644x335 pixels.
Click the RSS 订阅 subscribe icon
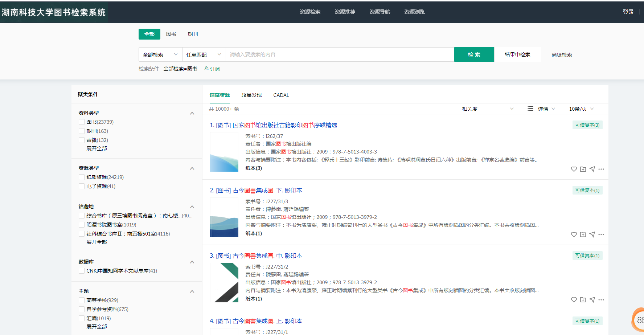pos(206,69)
